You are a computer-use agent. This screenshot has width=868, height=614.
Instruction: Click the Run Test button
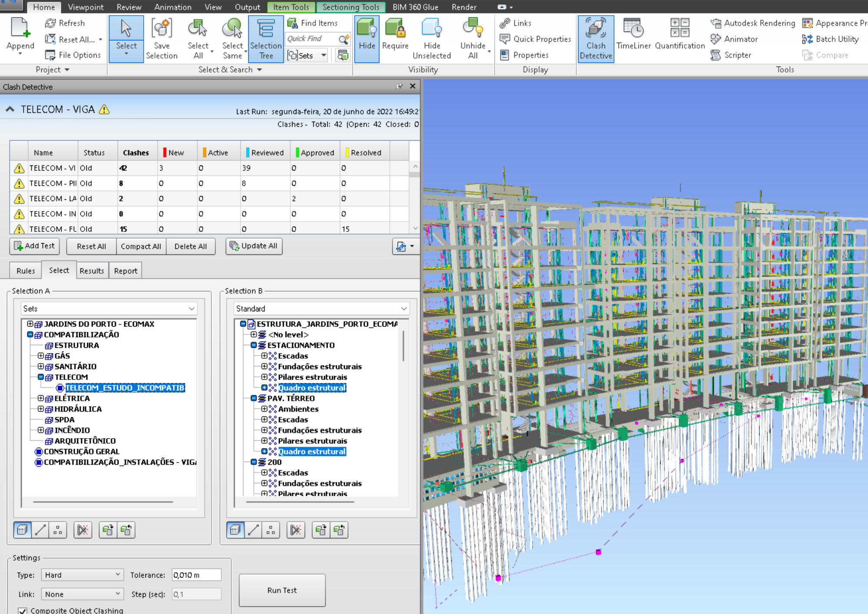(x=282, y=590)
